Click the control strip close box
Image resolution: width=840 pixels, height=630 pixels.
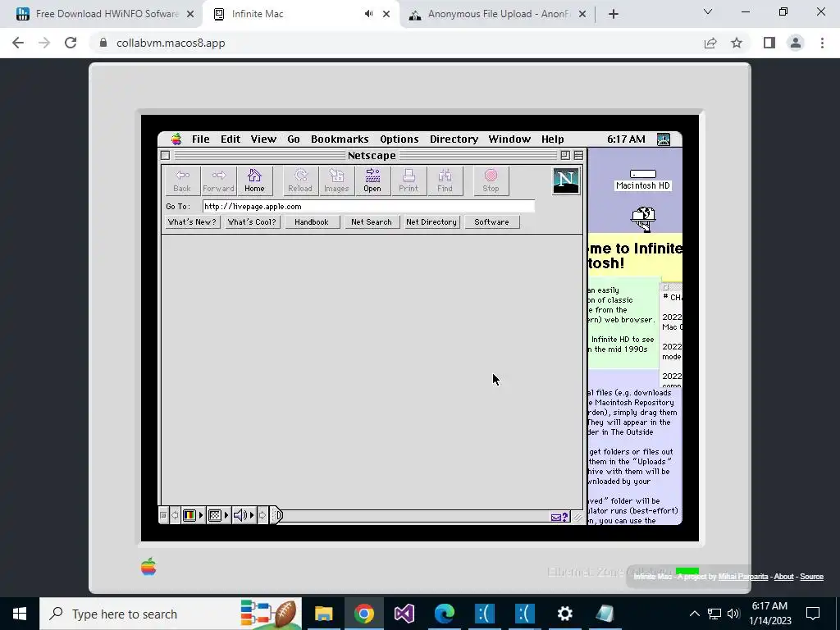tap(163, 515)
